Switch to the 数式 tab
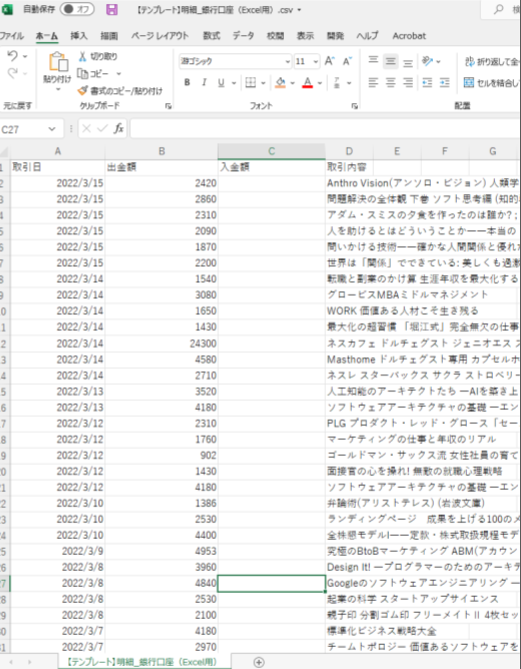Image resolution: width=521 pixels, height=669 pixels. [x=212, y=36]
